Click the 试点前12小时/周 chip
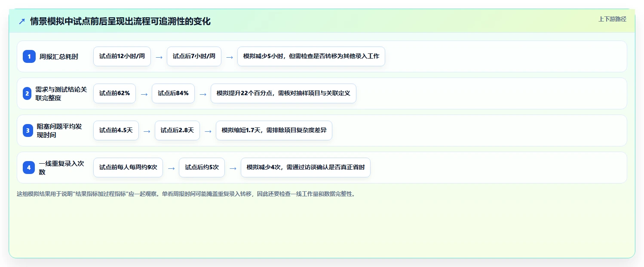 122,56
